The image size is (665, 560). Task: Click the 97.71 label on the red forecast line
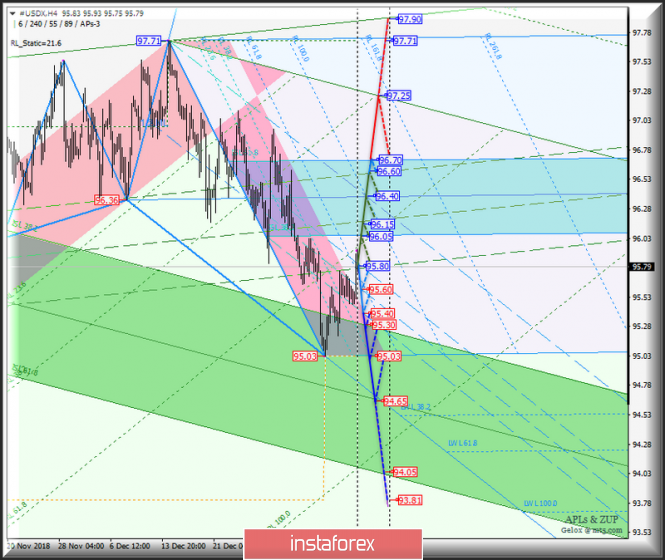[405, 41]
